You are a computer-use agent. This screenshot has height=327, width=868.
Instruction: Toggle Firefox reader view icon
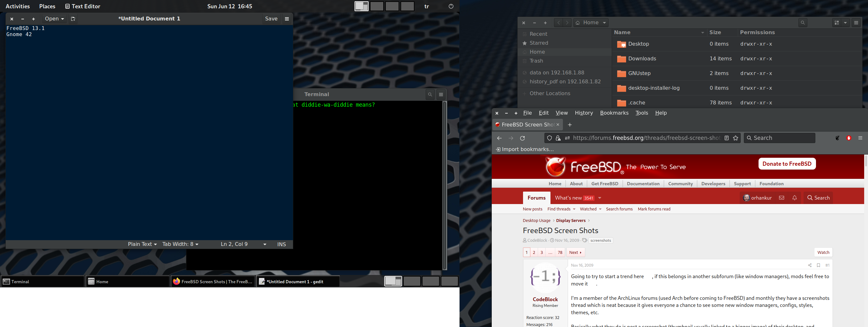(x=727, y=138)
